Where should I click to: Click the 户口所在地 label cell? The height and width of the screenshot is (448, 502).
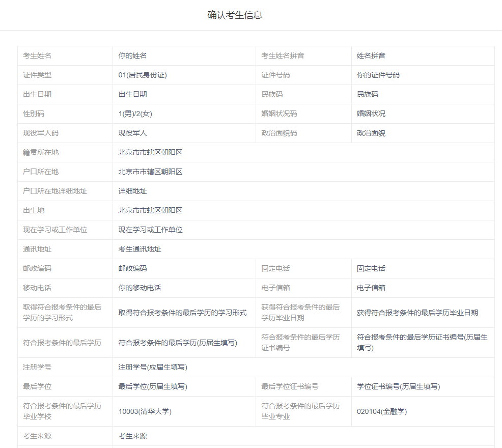point(65,172)
